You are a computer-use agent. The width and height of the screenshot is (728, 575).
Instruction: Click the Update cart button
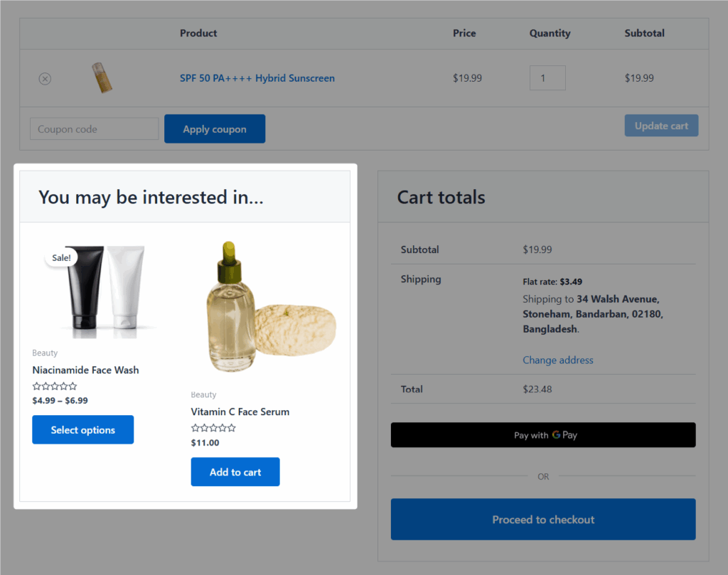click(x=661, y=126)
